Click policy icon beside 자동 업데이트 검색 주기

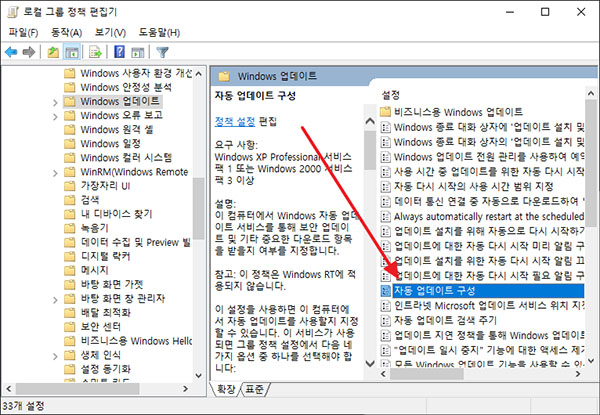point(386,320)
